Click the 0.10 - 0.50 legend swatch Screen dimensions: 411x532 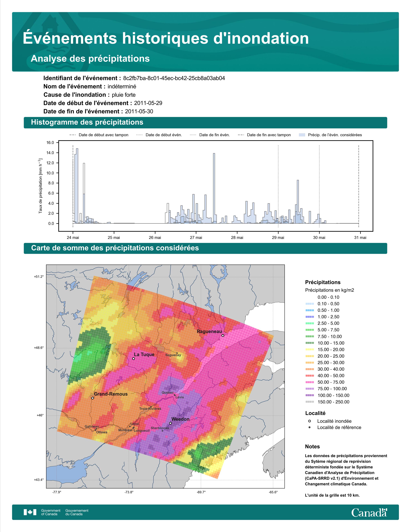(x=309, y=304)
